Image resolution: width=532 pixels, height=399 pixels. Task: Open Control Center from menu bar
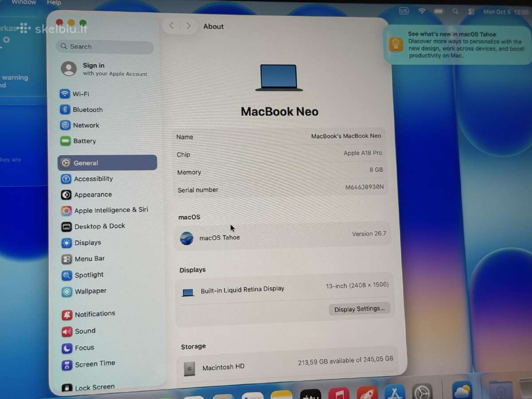pyautogui.click(x=471, y=12)
